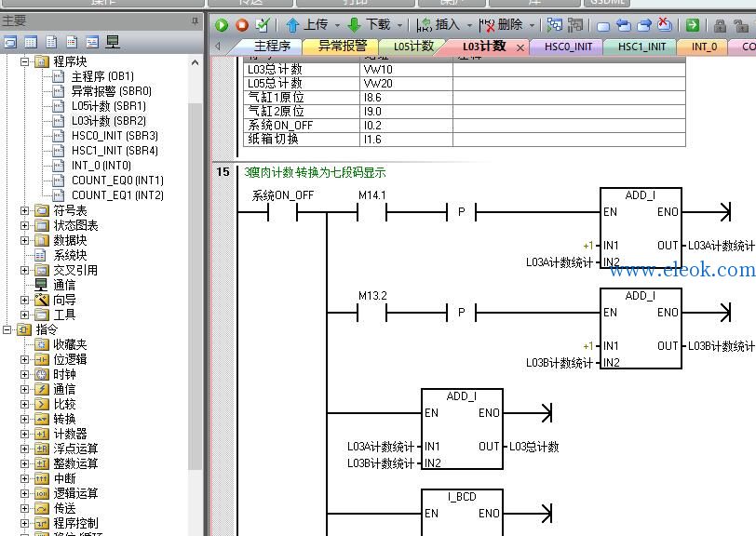Viewport: 756px width, 536px height.
Task: Open communications icon in navigation bar
Action: pyautogui.click(x=113, y=43)
